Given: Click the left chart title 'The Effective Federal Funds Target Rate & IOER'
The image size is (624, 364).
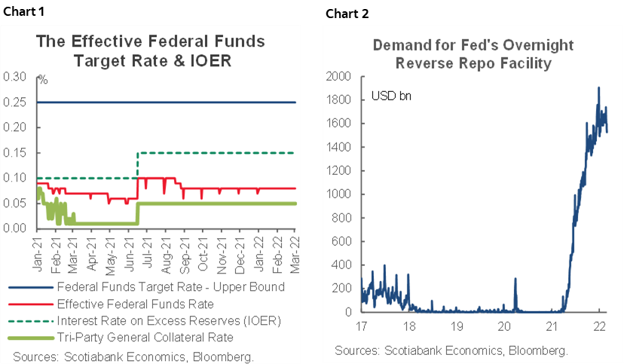Looking at the screenshot, I should 150,50.
